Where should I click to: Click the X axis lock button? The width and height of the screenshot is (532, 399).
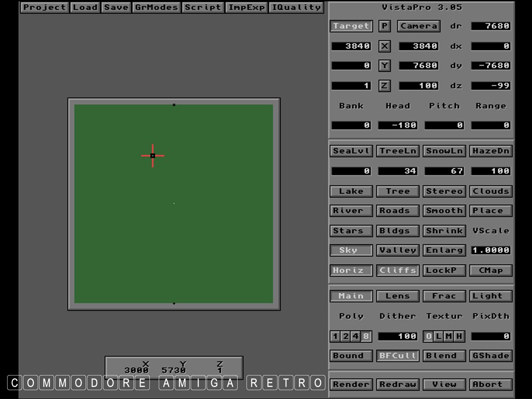[384, 46]
